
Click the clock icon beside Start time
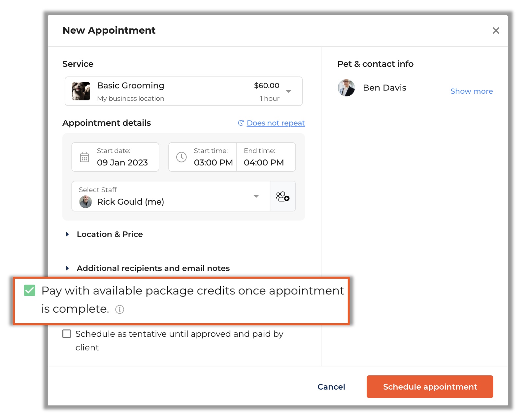click(x=181, y=157)
